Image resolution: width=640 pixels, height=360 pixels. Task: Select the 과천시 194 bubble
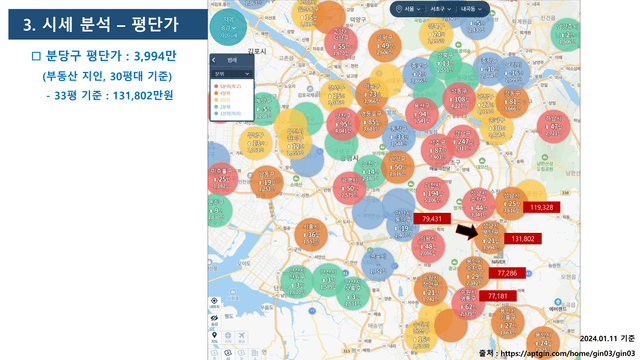pyautogui.click(x=432, y=193)
